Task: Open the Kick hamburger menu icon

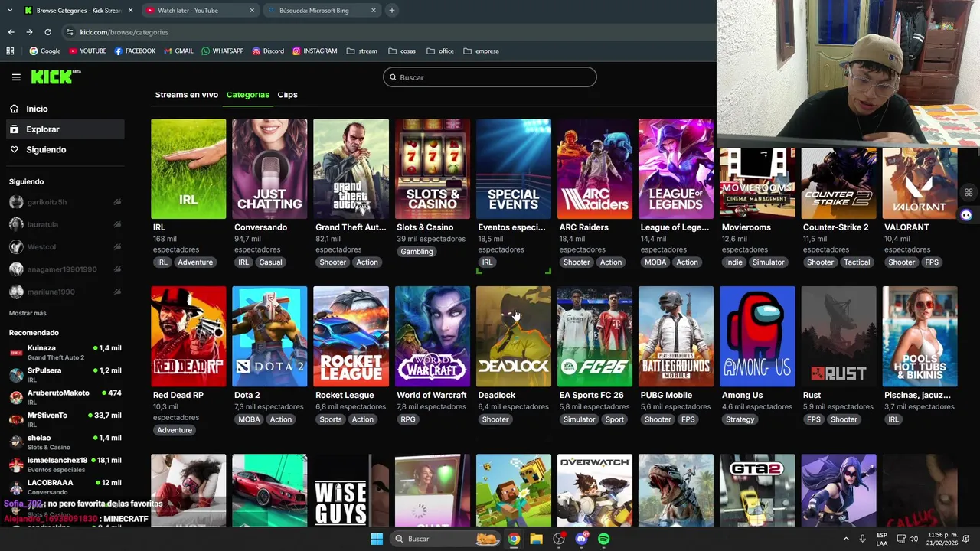Action: pos(16,77)
